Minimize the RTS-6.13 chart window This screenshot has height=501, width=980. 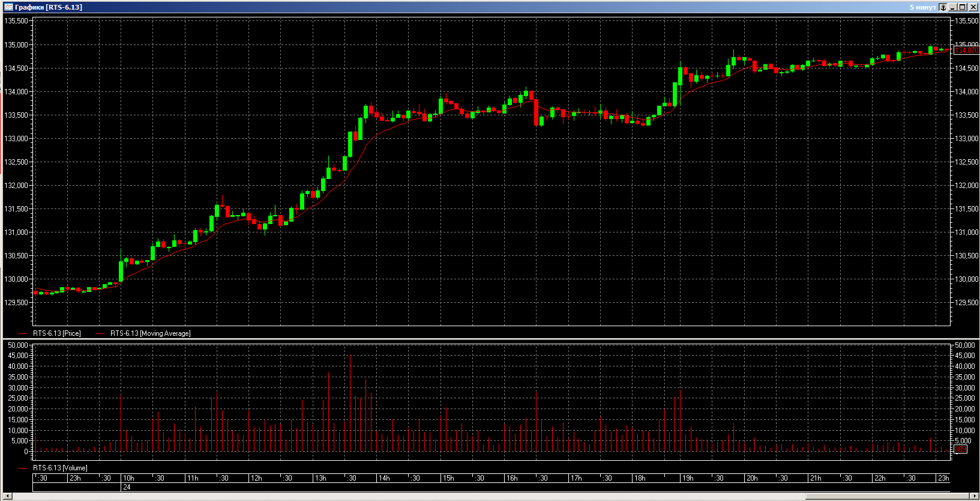click(x=953, y=7)
